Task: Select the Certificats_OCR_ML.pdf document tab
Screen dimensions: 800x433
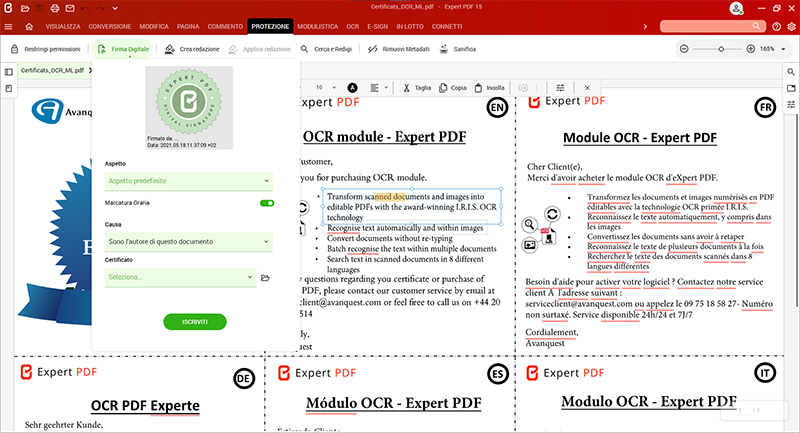Action: 52,70
